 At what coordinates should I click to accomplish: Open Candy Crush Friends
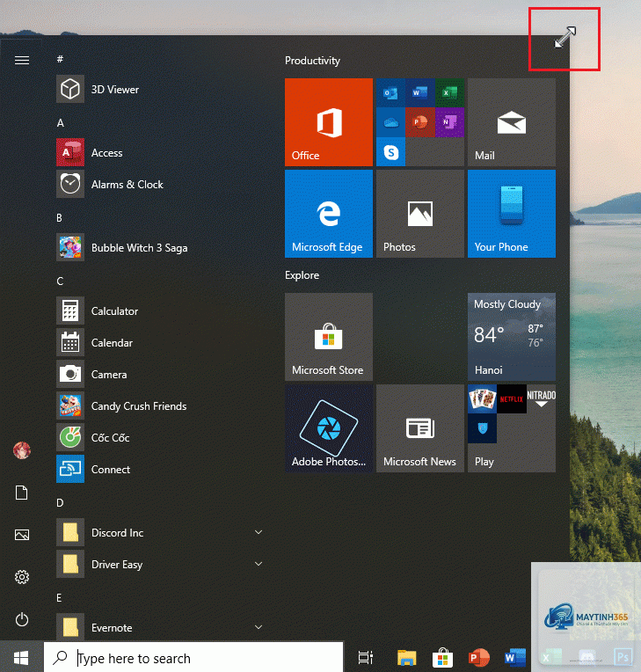(x=159, y=405)
